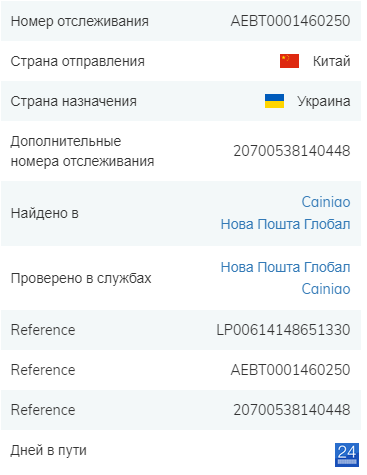Click the 24 days calendar icon
Image resolution: width=367 pixels, height=475 pixels.
[x=347, y=455]
